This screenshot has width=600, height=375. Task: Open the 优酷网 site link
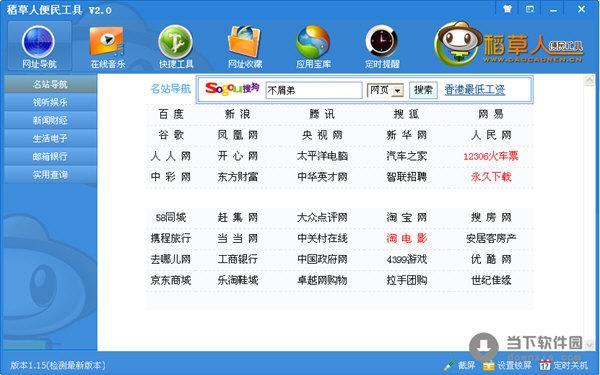point(491,259)
